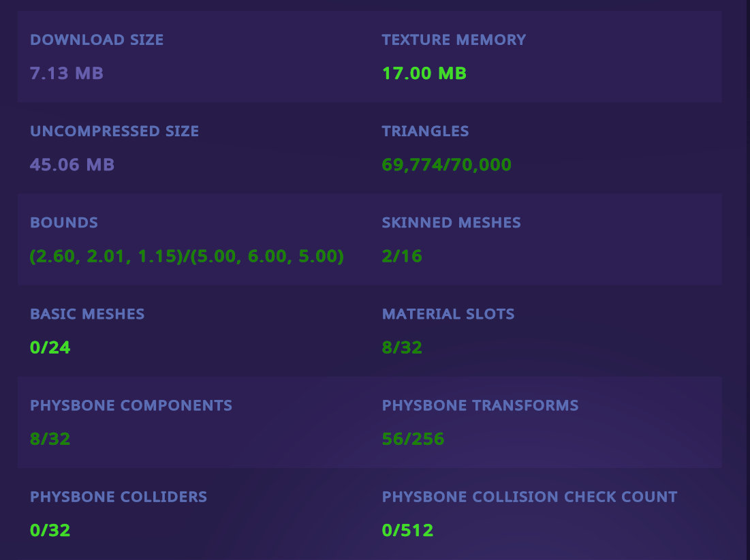Click the PhysBone Colliders label
The width and height of the screenshot is (750, 560).
tap(119, 497)
